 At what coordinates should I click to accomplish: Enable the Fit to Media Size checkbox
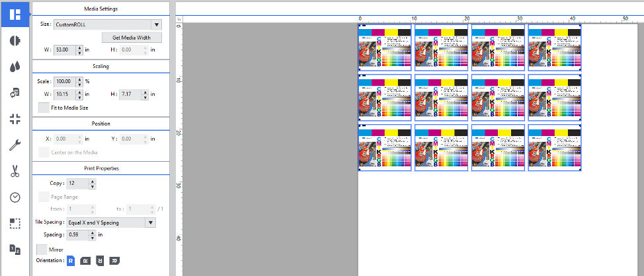pyautogui.click(x=43, y=108)
